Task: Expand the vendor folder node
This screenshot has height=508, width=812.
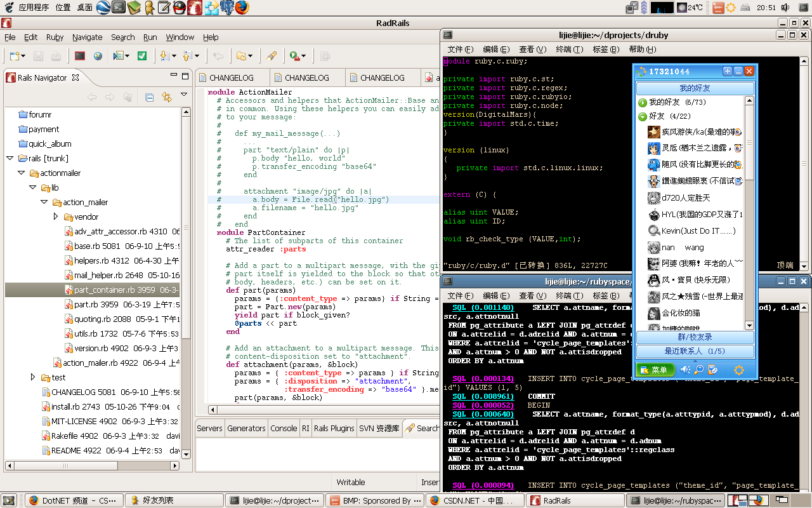Action: point(56,217)
